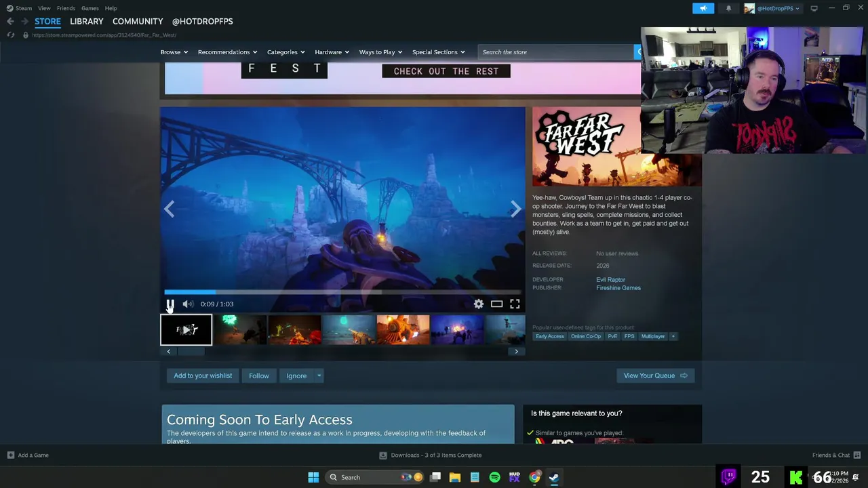868x488 pixels.
Task: Open the Evil Raptor developer page
Action: (610, 279)
